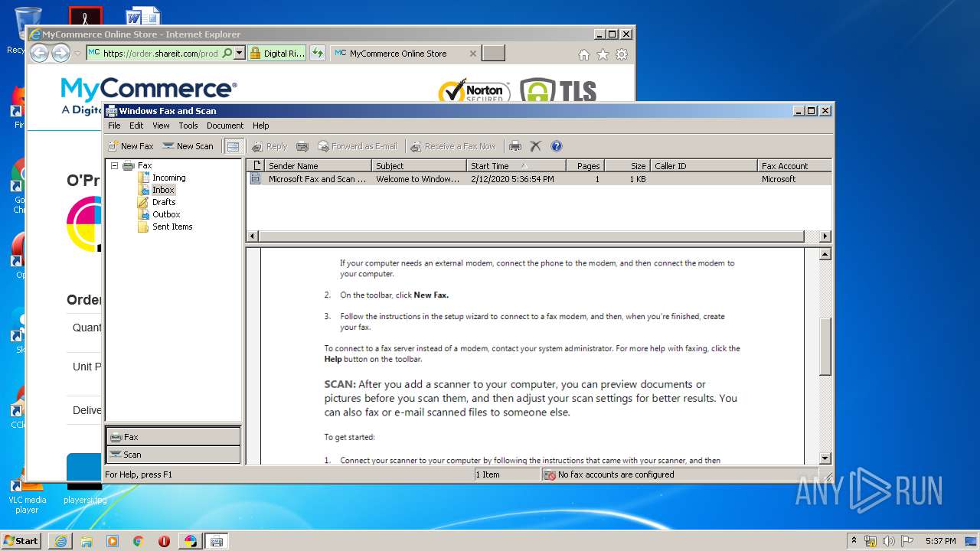Click the Internet Explorer address bar
Viewport: 980px width, 551px height.
[160, 54]
